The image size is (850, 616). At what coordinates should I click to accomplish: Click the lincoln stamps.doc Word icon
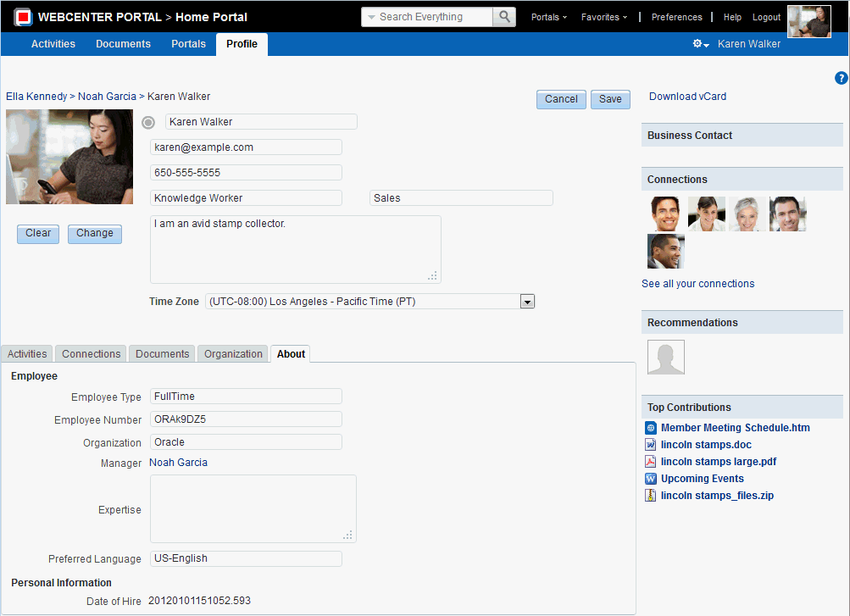click(x=651, y=445)
